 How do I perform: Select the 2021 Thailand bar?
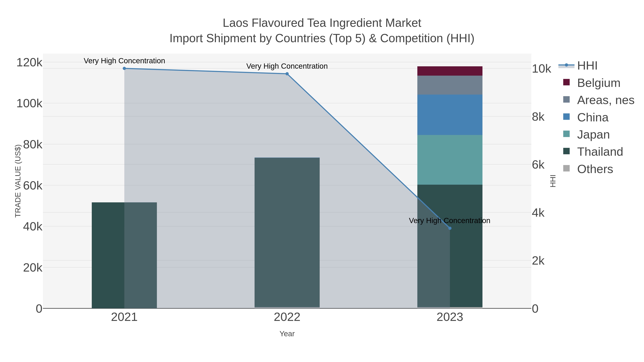124,255
